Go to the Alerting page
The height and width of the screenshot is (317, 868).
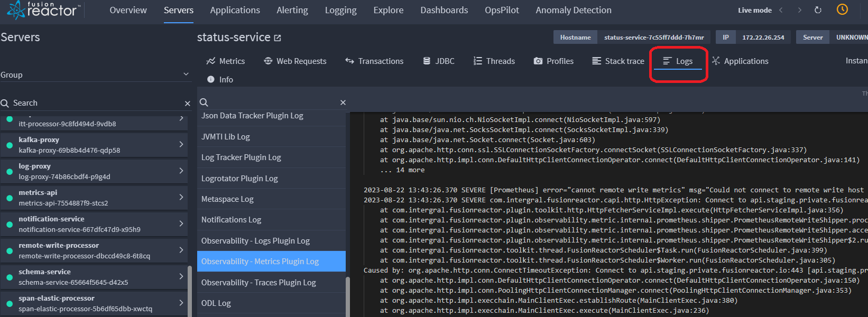click(x=292, y=10)
